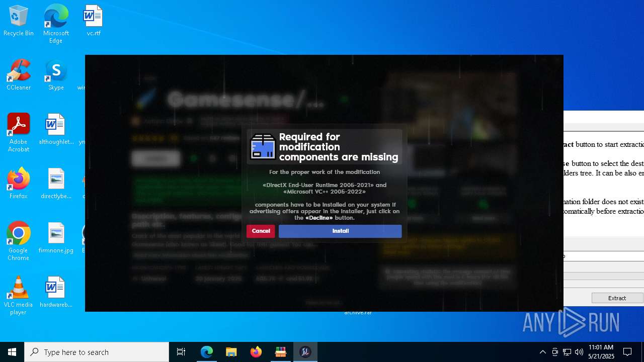
Task: Open the Firefox desktop shortcut
Action: (x=19, y=184)
